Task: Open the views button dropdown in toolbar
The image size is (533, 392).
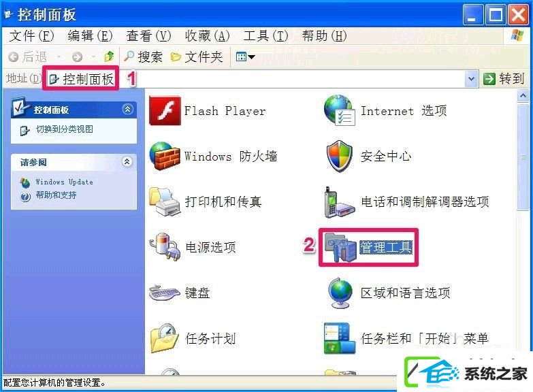Action: pos(246,56)
